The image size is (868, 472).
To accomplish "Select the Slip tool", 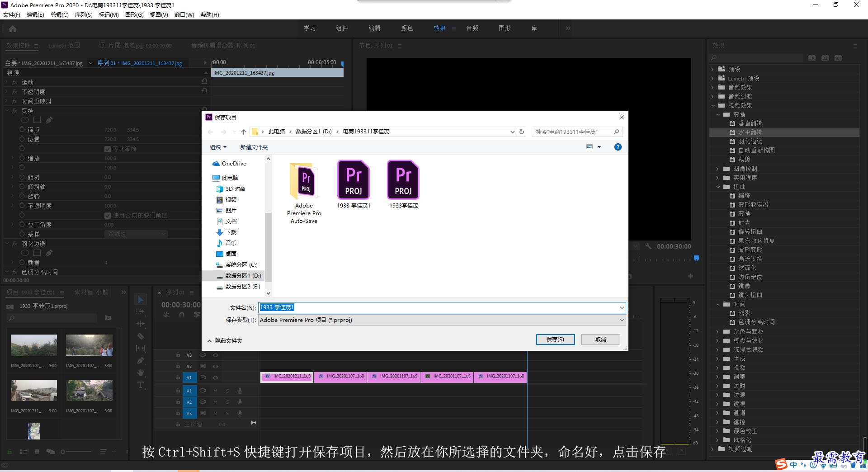I will click(x=141, y=348).
